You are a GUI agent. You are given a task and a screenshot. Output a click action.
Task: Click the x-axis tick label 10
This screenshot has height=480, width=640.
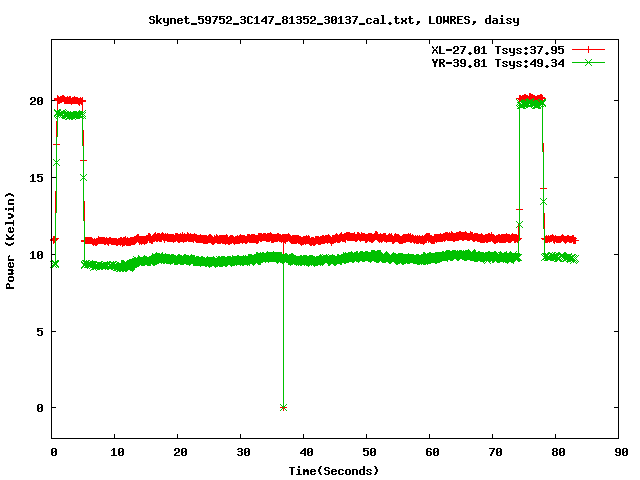pos(117,452)
